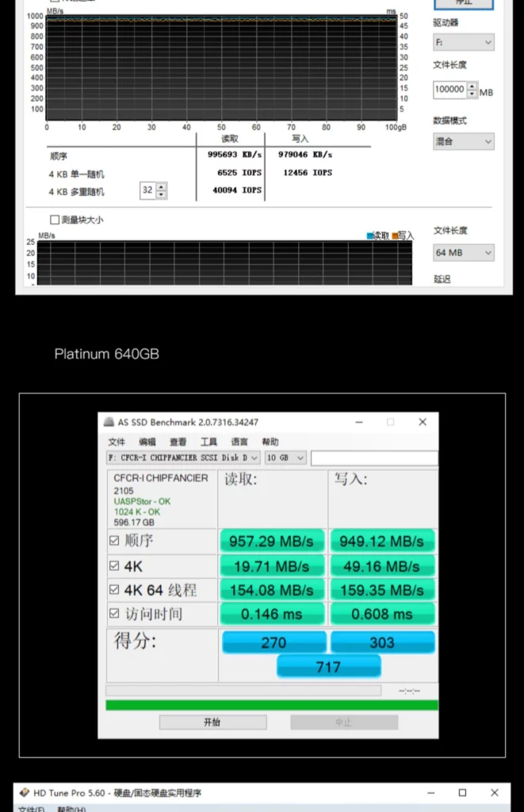Screen dimensions: 524x812
Task: Click the 957.29 MB/s sequential read result
Action: point(272,541)
